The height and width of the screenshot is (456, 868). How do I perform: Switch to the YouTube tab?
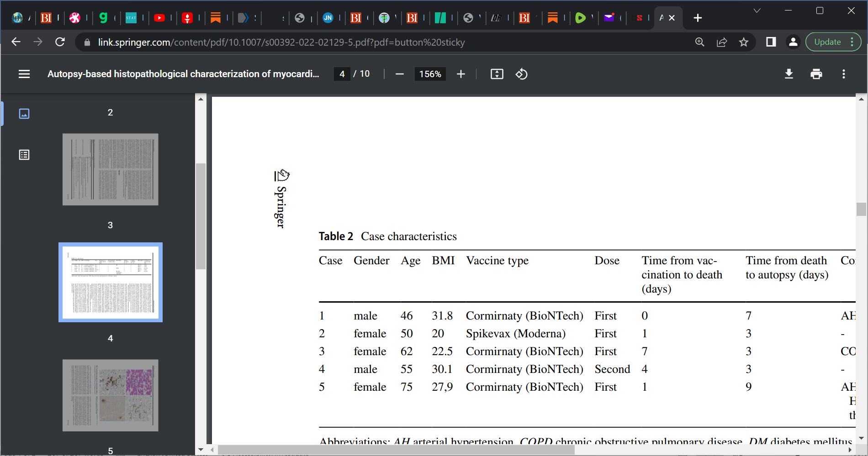[160, 18]
